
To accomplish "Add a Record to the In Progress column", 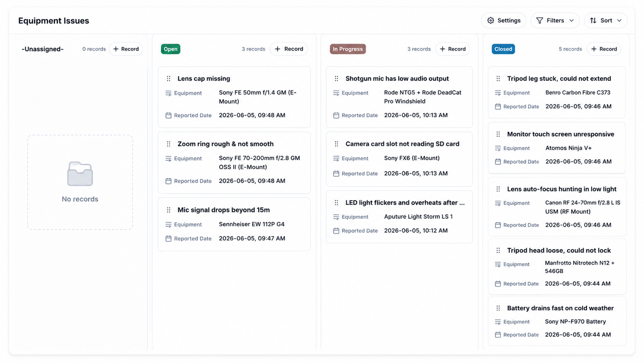I will click(x=453, y=49).
